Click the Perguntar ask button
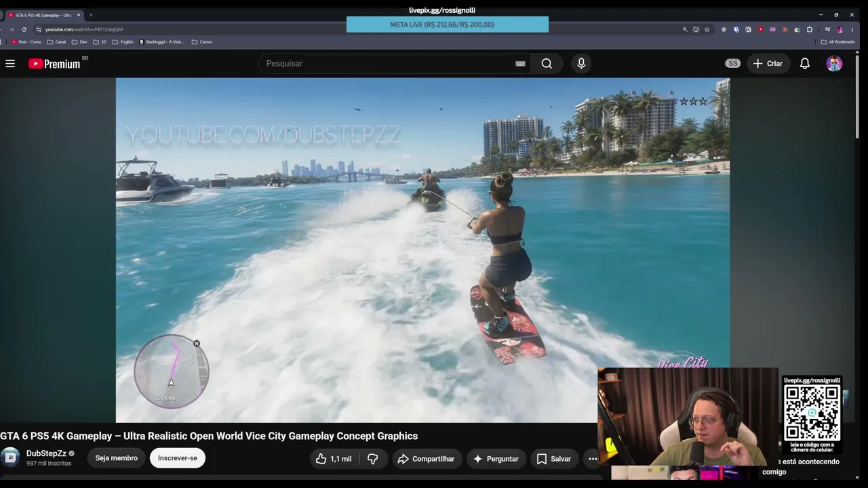 point(496,459)
